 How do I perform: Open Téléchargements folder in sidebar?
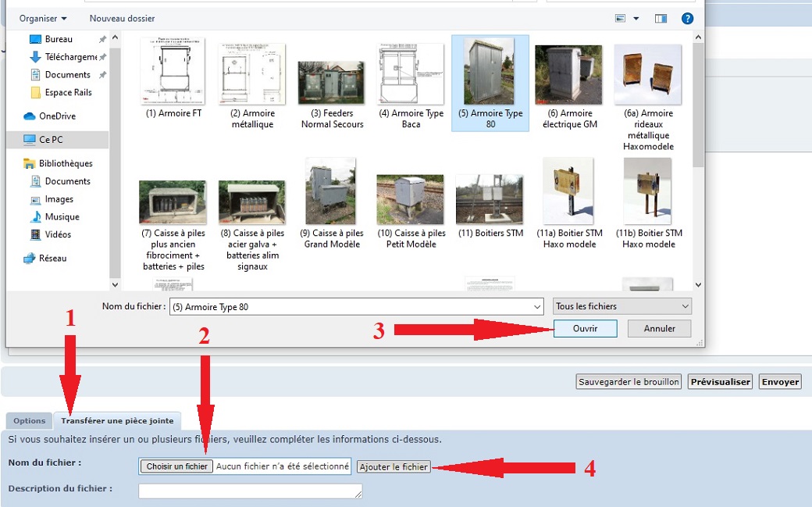[x=70, y=57]
